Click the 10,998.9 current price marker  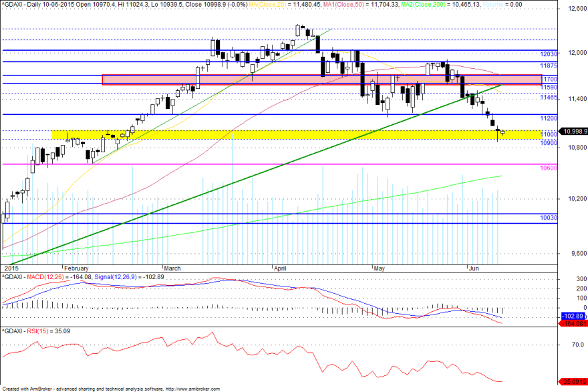pos(574,131)
